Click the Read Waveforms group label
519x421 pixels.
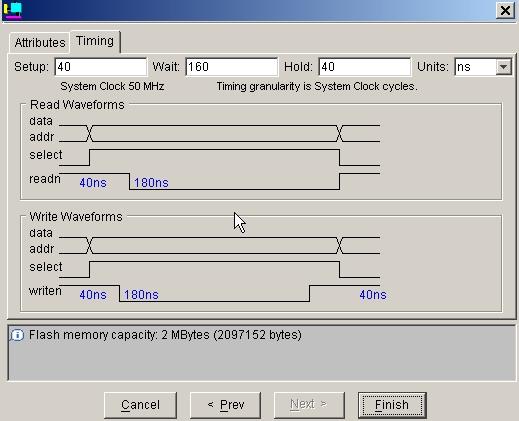(x=77, y=105)
